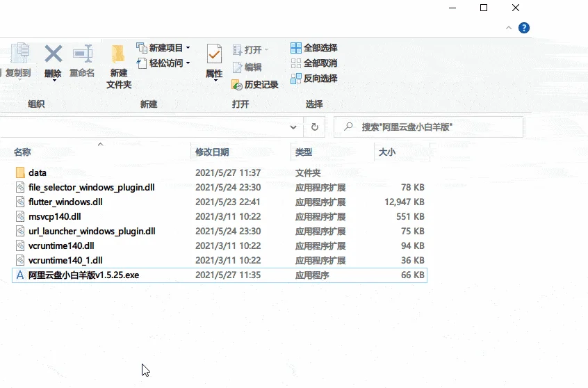
Task: Expand the 属性 dropdown arrow below properties
Action: coord(215,80)
